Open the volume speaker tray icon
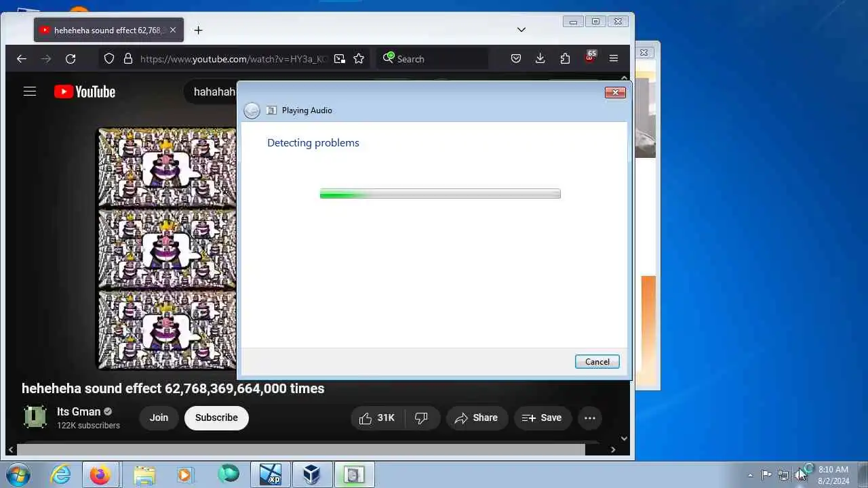868x488 pixels. (x=801, y=474)
